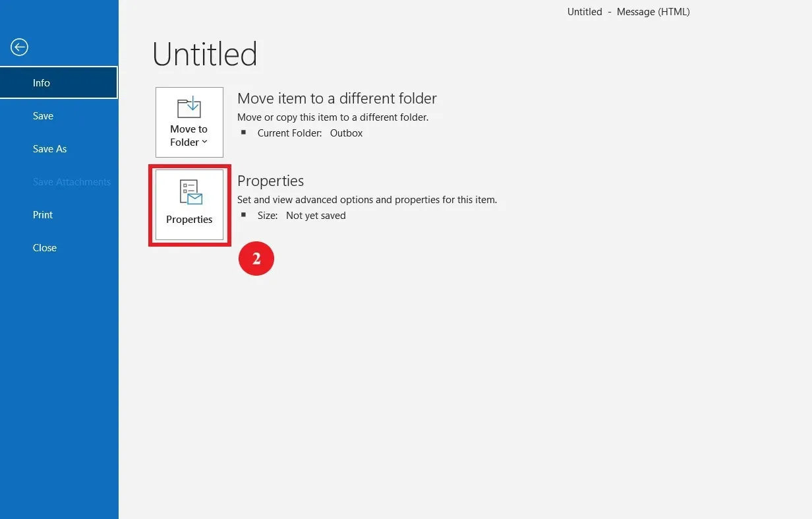812x519 pixels.
Task: Choose Save from the backstage menu
Action: (x=43, y=116)
